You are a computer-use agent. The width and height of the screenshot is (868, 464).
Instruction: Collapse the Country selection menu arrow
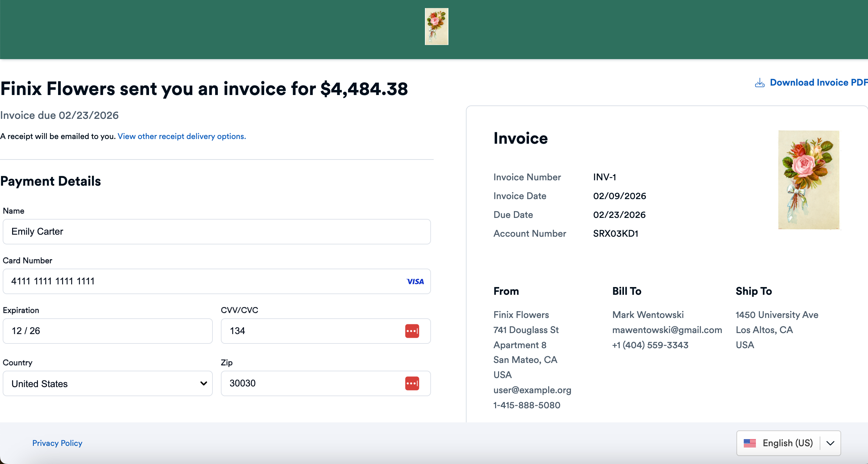[203, 383]
